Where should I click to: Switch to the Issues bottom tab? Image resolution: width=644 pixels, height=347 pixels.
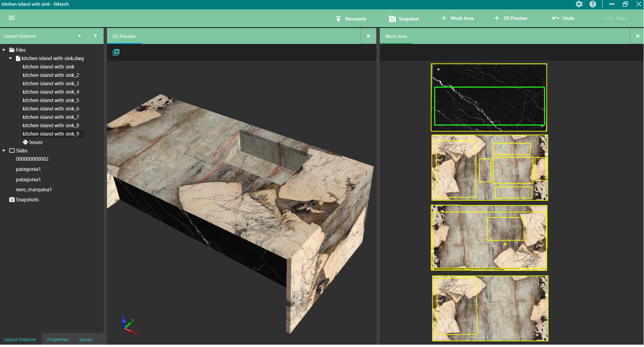tap(85, 339)
